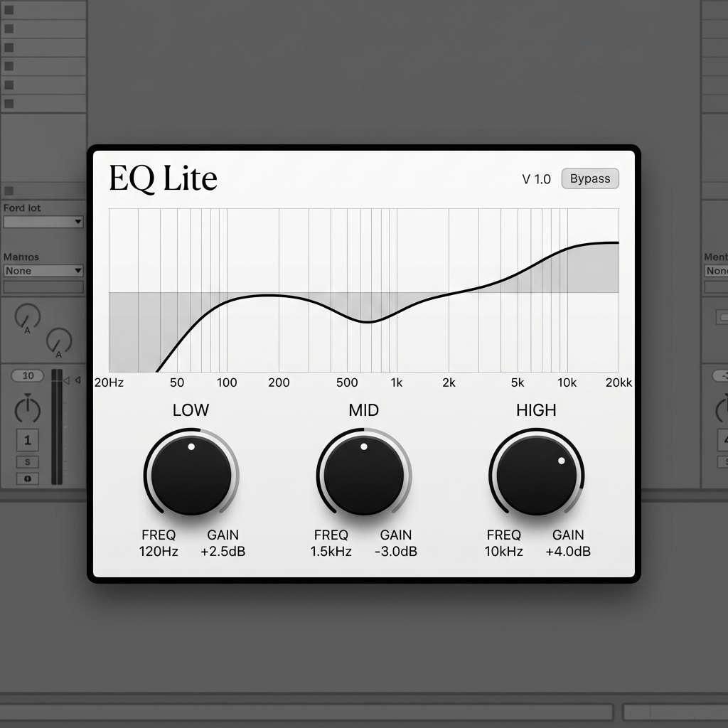Screen dimensions: 728x728
Task: Open the None dropdown in left track
Action: point(43,271)
